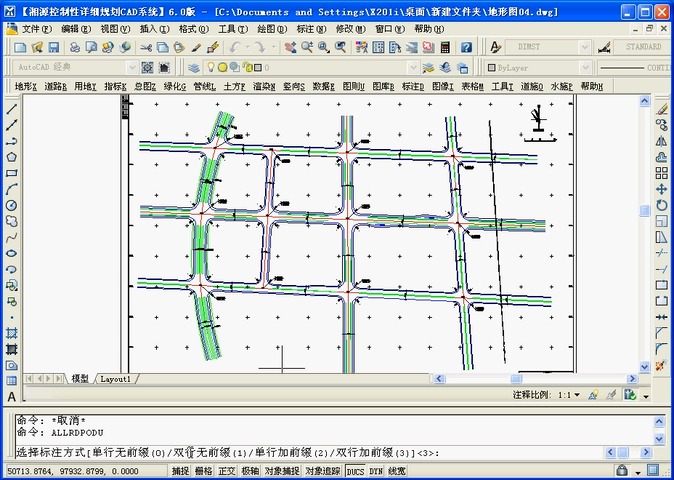674x480 pixels.
Task: Toggle DUCS dynamic UCS button
Action: pyautogui.click(x=355, y=471)
